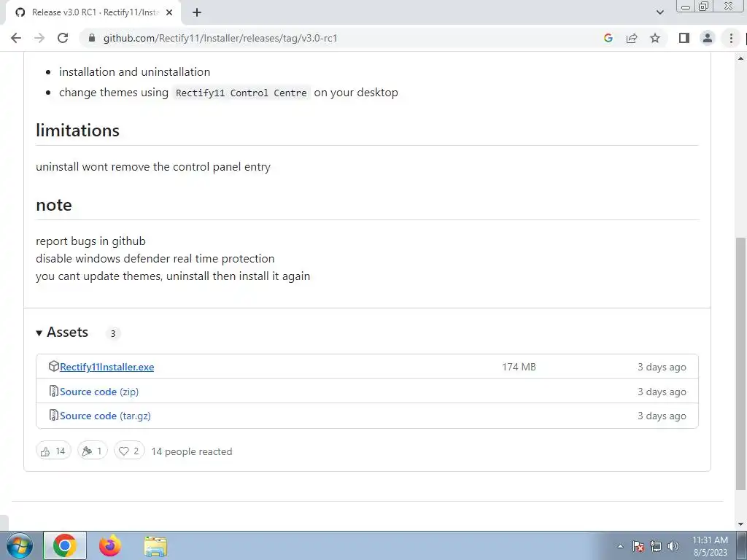Screen dimensions: 747x560
Task: Click 3 days ago for Rectify11Installer.exe
Action: (x=662, y=367)
